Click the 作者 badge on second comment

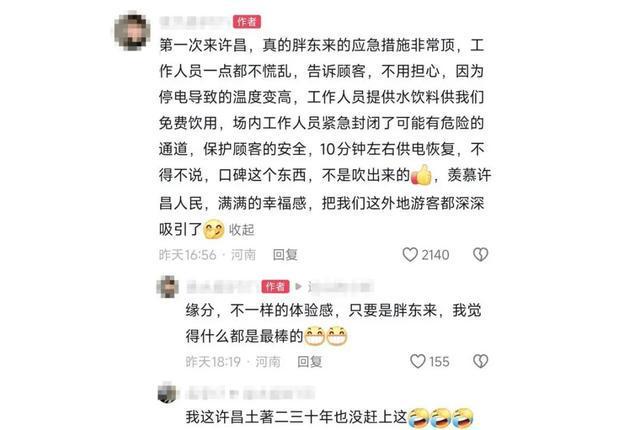point(275,286)
